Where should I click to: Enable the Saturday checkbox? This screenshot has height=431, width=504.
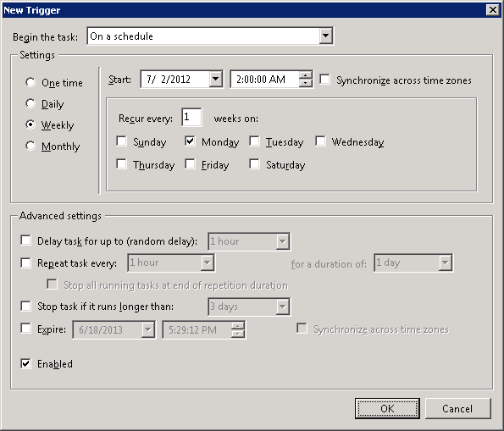click(x=254, y=164)
